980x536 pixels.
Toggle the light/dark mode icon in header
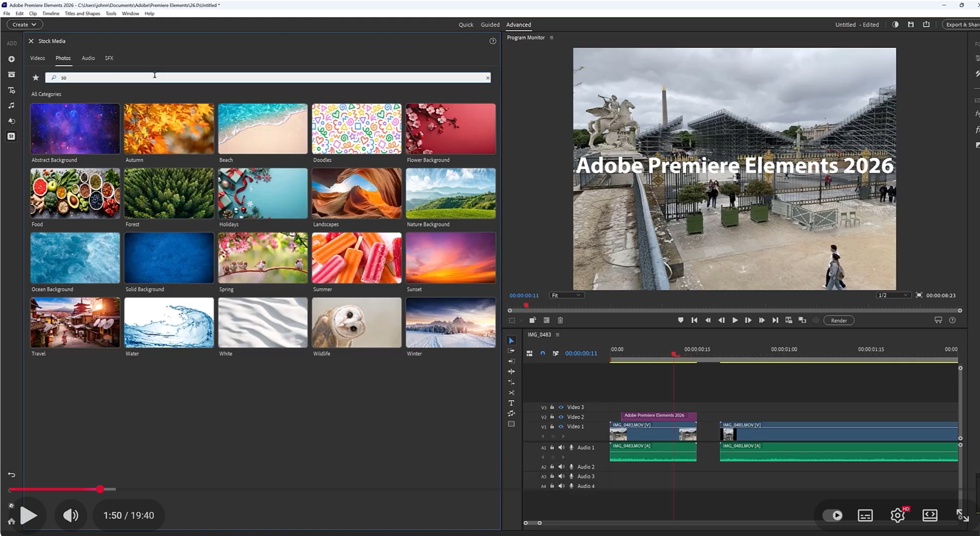click(x=895, y=24)
